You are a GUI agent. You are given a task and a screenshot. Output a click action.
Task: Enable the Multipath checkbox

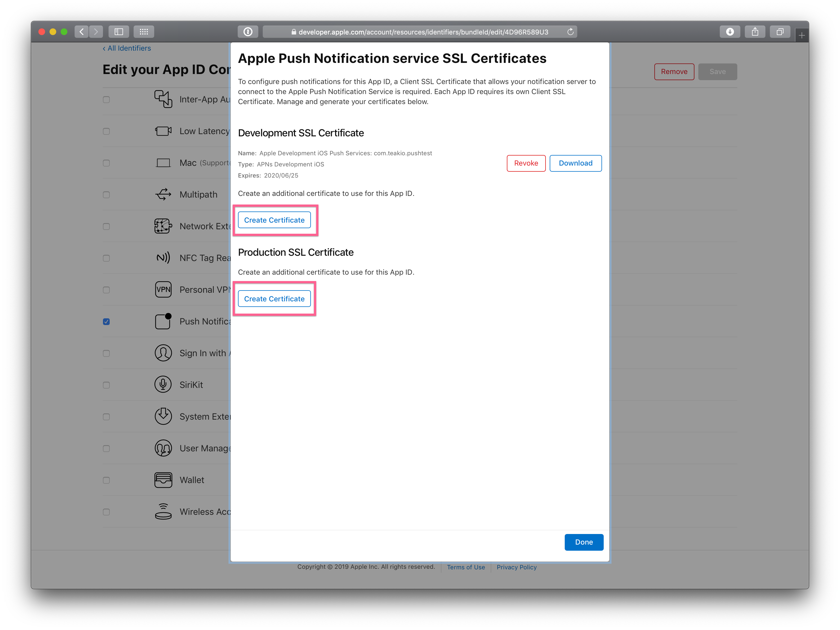click(106, 195)
